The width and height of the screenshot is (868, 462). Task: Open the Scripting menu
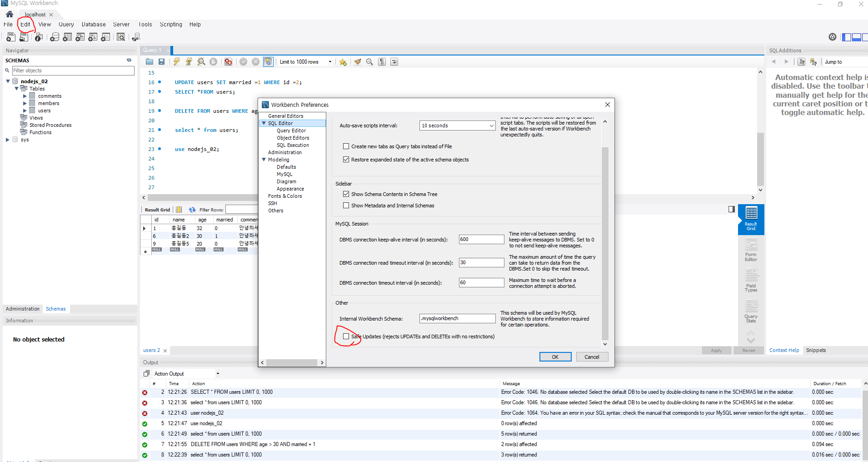click(x=171, y=25)
